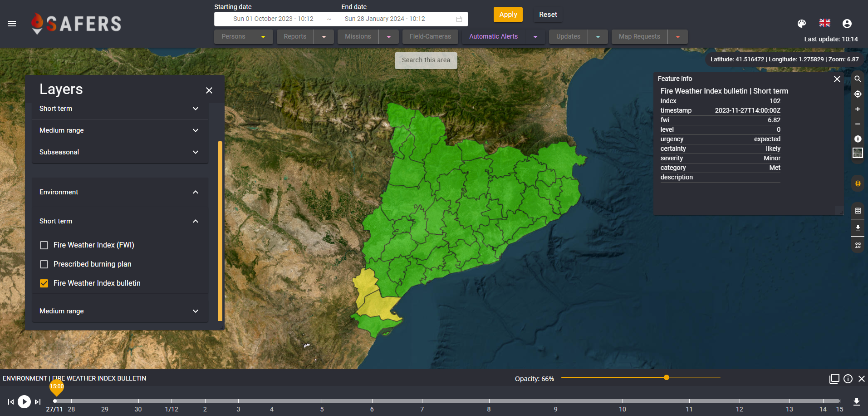This screenshot has width=868, height=416.
Task: Click the severity value Minor
Action: point(772,158)
